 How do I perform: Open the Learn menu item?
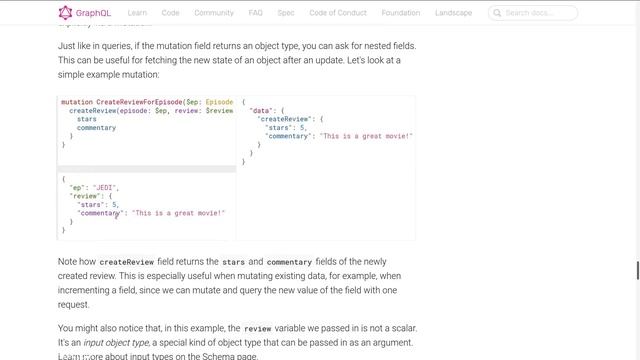(x=137, y=13)
